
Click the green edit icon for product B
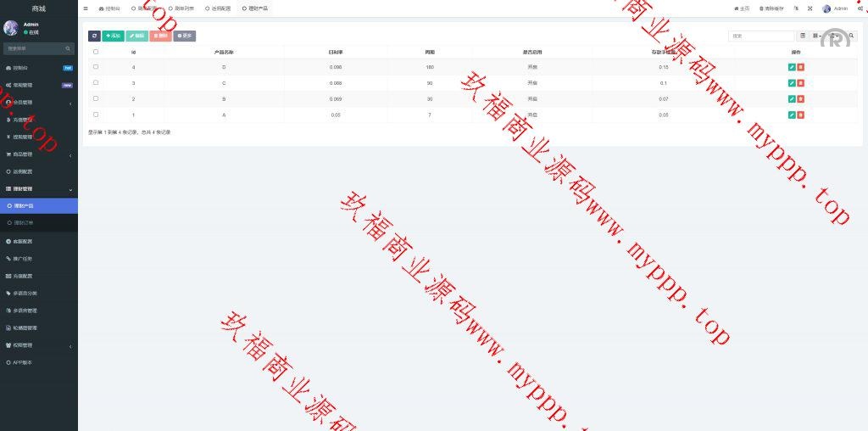[x=791, y=99]
